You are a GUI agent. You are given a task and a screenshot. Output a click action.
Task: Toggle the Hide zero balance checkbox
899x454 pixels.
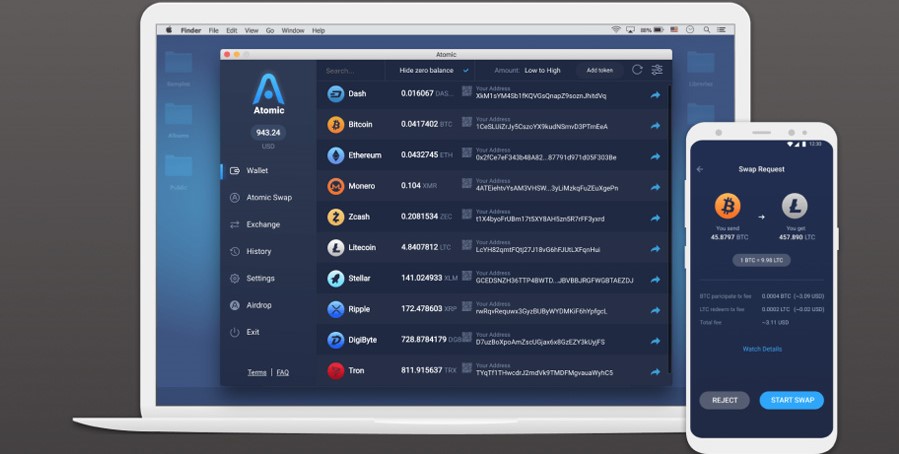coord(466,71)
